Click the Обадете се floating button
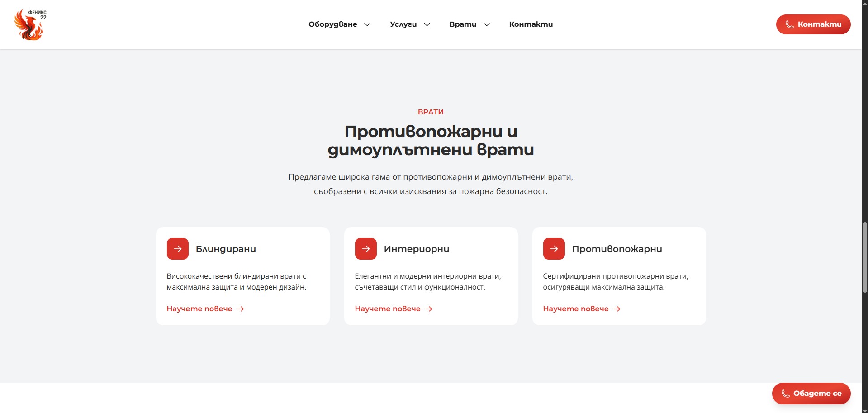 click(x=811, y=393)
